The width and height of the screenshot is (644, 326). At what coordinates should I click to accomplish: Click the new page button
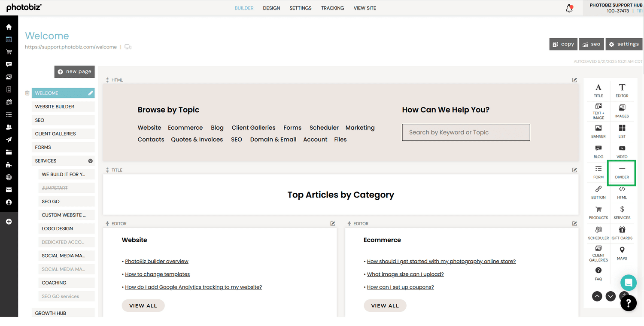74,72
